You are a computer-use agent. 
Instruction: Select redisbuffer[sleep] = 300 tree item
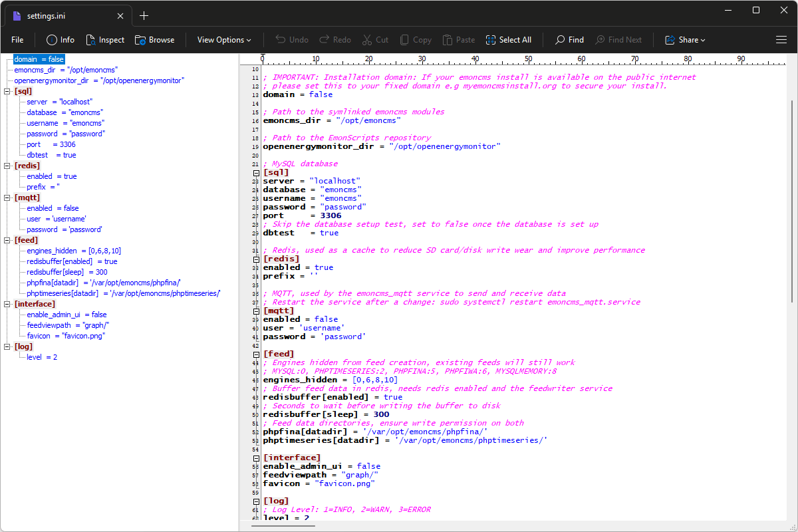pyautogui.click(x=67, y=272)
